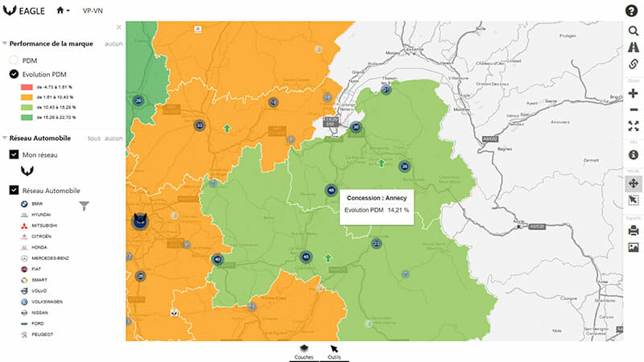Click the cluster marker numbered 45
Screen dimensions: 644x362
[306, 257]
